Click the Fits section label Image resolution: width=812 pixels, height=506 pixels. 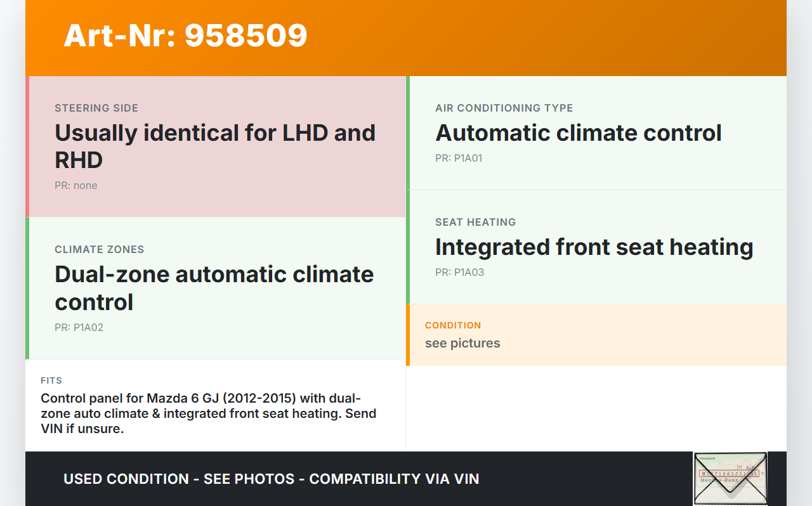tap(51, 380)
